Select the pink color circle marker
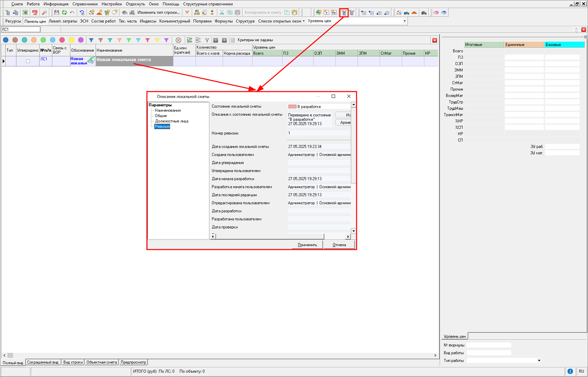588x377 pixels. pyautogui.click(x=62, y=40)
